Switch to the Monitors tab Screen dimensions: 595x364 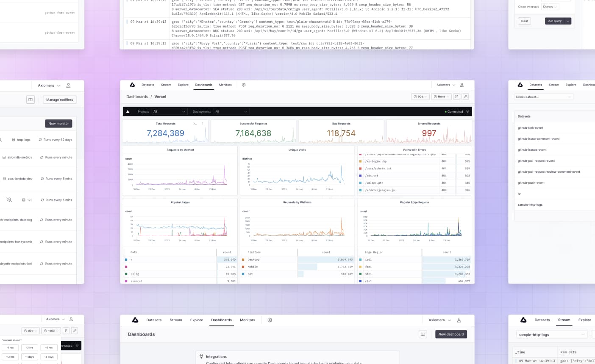coord(225,85)
